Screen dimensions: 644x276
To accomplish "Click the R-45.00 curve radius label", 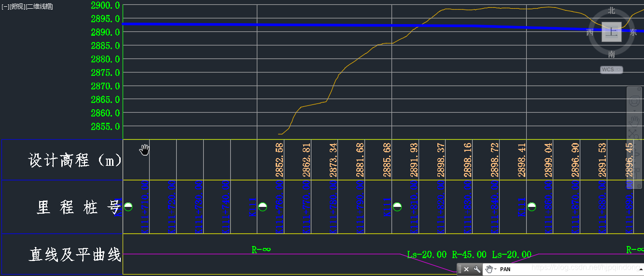I will pos(469,255).
